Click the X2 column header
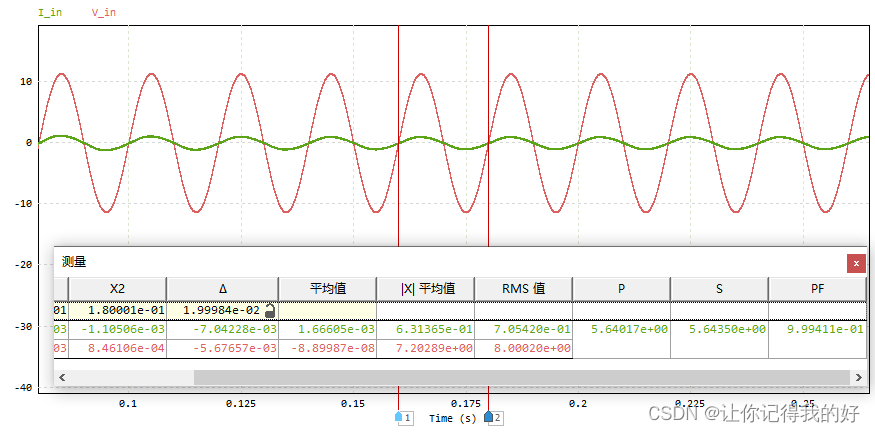The width and height of the screenshot is (875, 432). [x=118, y=289]
